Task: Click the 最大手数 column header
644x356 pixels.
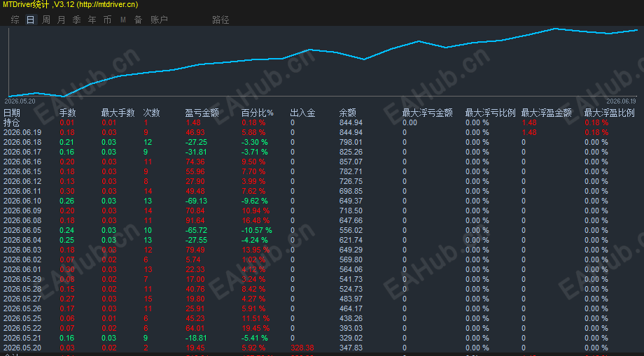Action: 118,113
